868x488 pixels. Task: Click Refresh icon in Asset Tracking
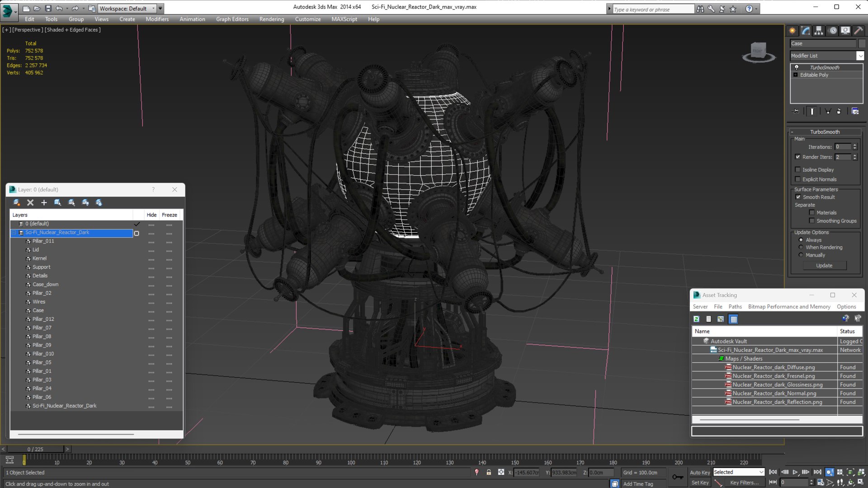coord(697,319)
